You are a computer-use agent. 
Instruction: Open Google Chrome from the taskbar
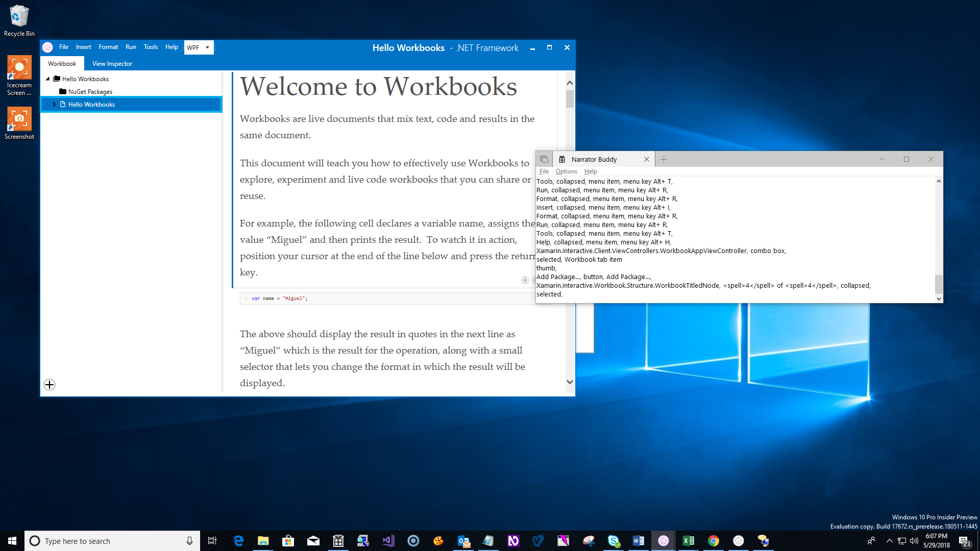pos(714,541)
